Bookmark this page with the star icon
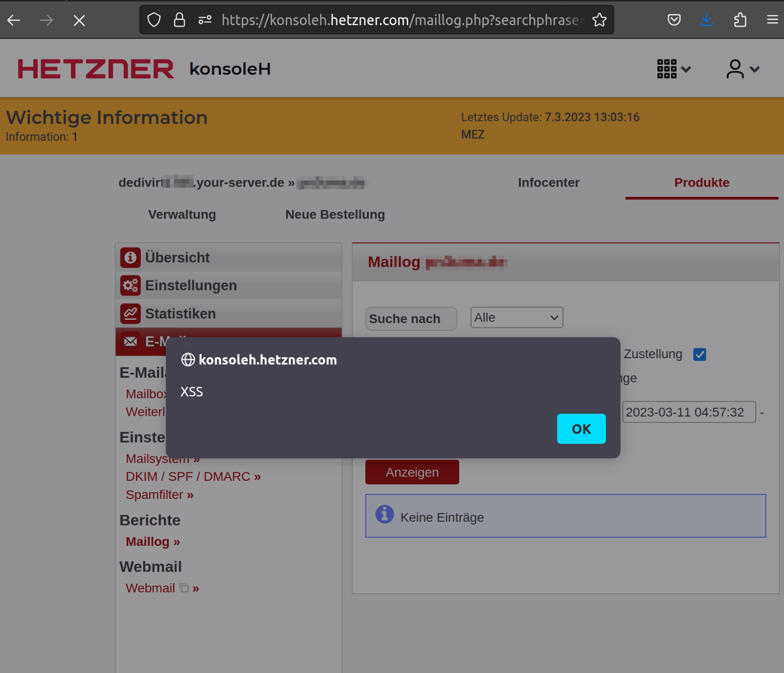Viewport: 784px width, 673px height. [x=599, y=20]
